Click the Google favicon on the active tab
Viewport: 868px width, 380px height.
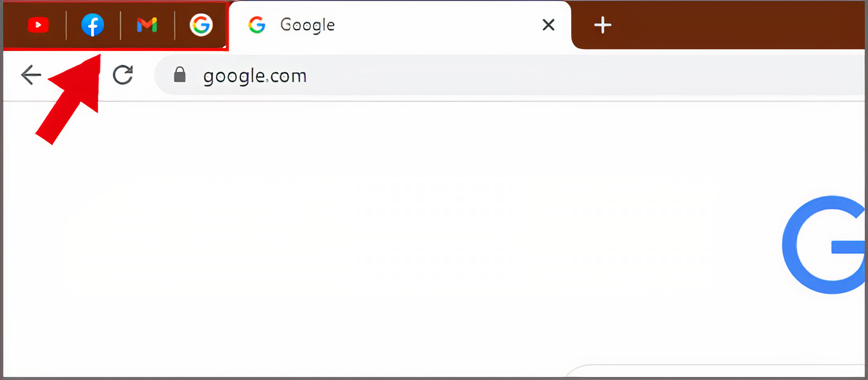[x=257, y=25]
